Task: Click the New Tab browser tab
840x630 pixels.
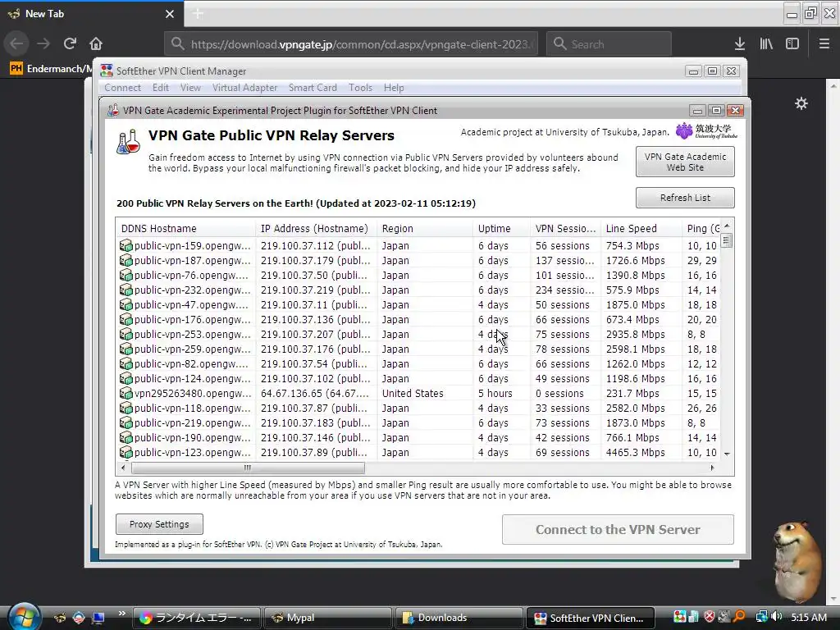Action: [92, 14]
